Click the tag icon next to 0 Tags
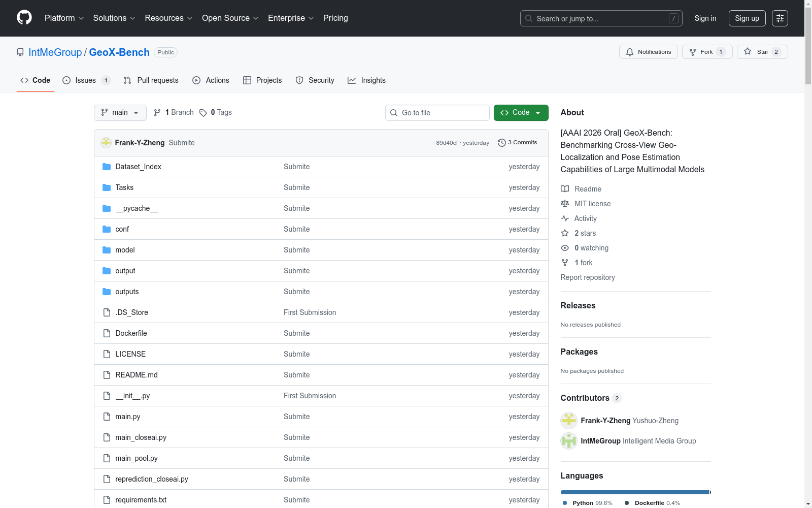Viewport: 812px width, 508px height. [x=203, y=113]
